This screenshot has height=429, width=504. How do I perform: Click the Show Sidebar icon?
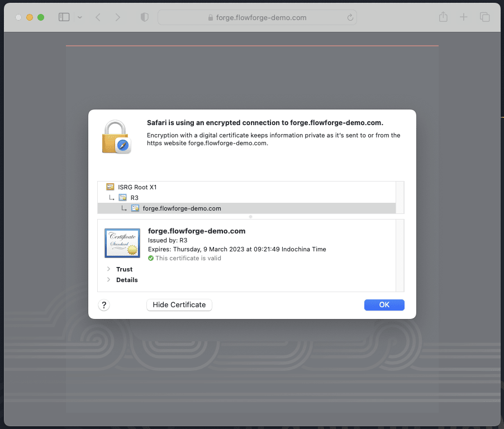click(64, 17)
